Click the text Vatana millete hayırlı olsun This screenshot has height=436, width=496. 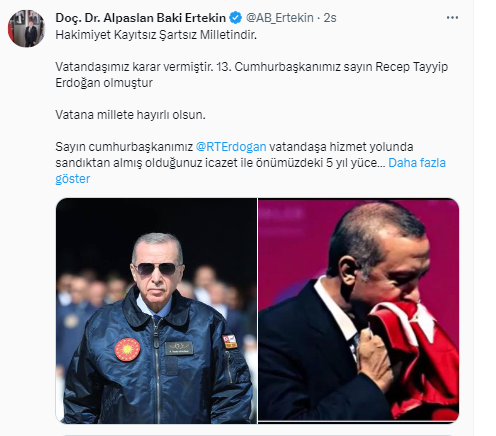click(130, 115)
